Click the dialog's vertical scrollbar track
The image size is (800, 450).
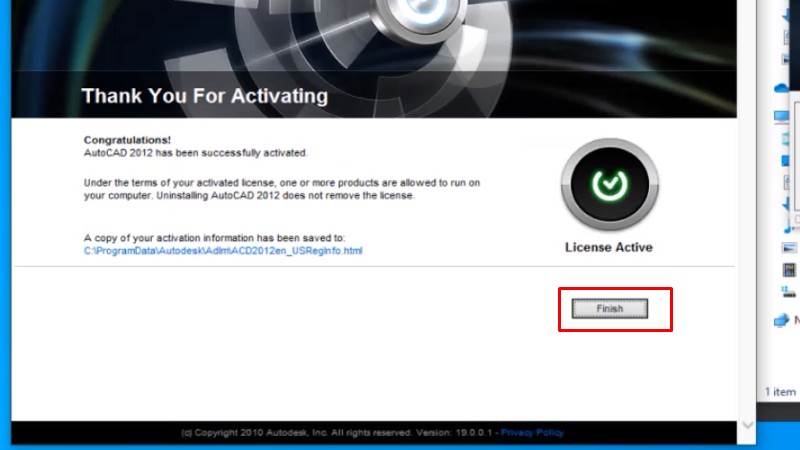[745, 250]
